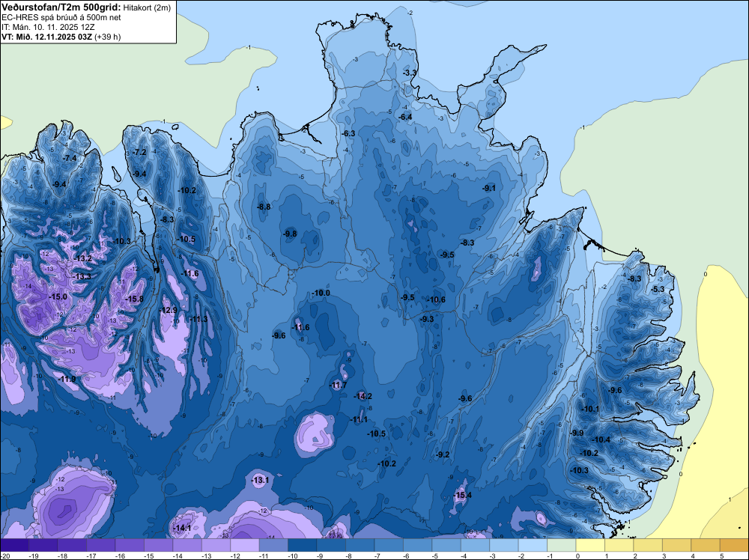This screenshot has width=749, height=560.
Task: Select the legend swatch starting at -10
Action: click(x=303, y=545)
